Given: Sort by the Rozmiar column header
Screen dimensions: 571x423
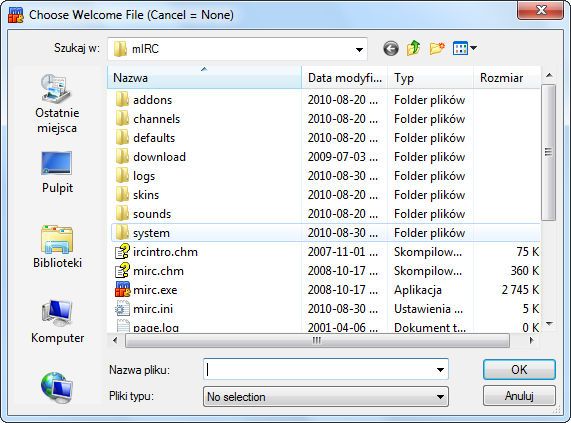Looking at the screenshot, I should (x=507, y=78).
